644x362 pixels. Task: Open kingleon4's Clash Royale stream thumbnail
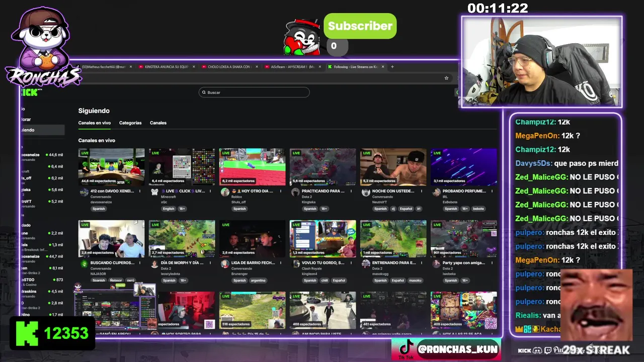coord(323,239)
